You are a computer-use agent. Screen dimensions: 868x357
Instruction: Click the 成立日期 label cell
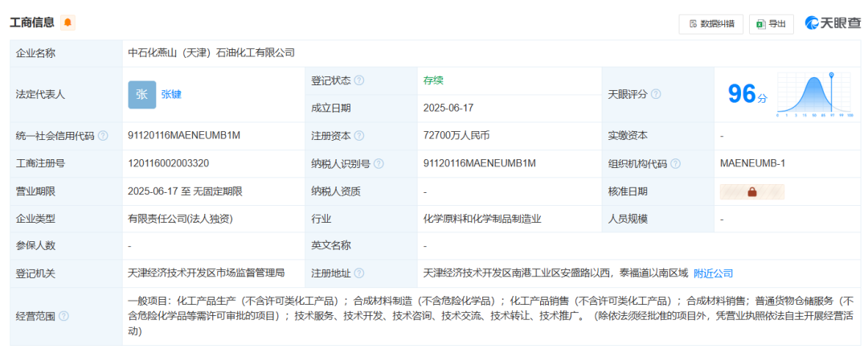pos(361,108)
